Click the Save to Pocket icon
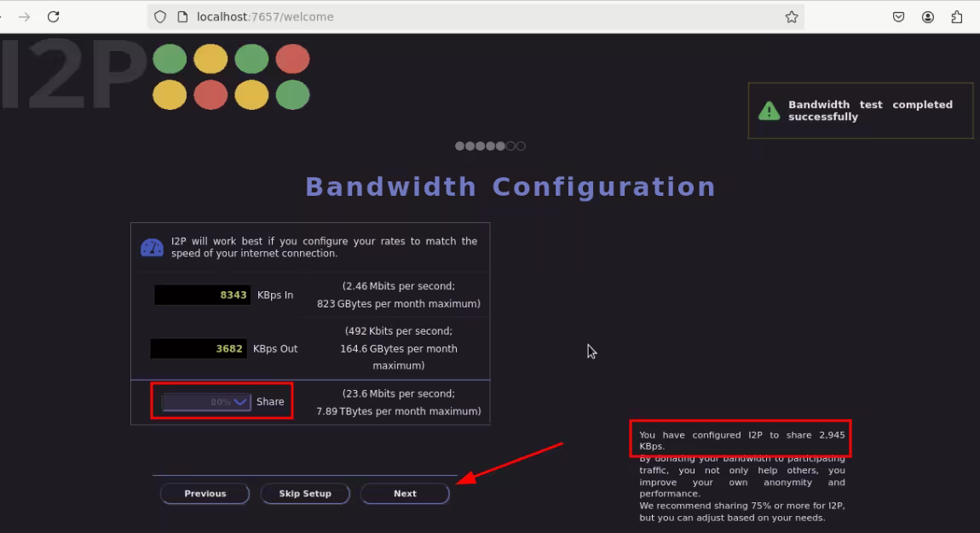The image size is (980, 533). pyautogui.click(x=898, y=17)
